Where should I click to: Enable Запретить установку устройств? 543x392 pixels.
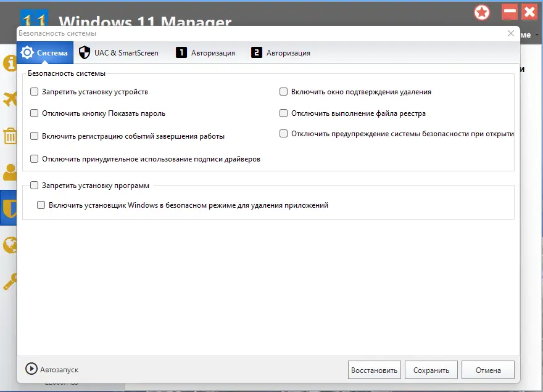pos(35,92)
